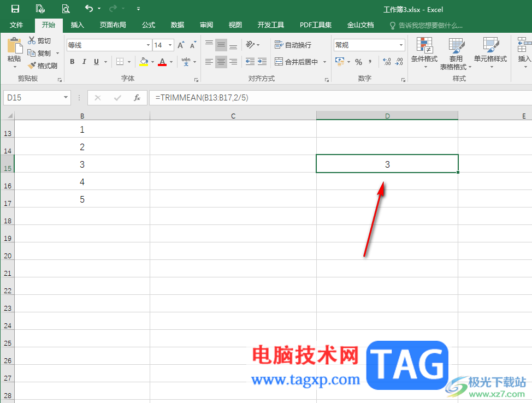
Task: Align text to the right
Action: point(233,61)
